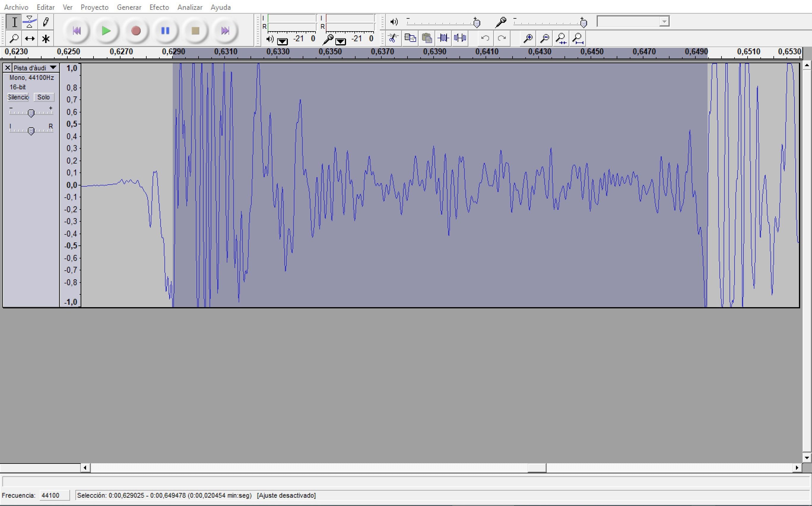
Task: Pause playback with Pause button
Action: click(165, 31)
